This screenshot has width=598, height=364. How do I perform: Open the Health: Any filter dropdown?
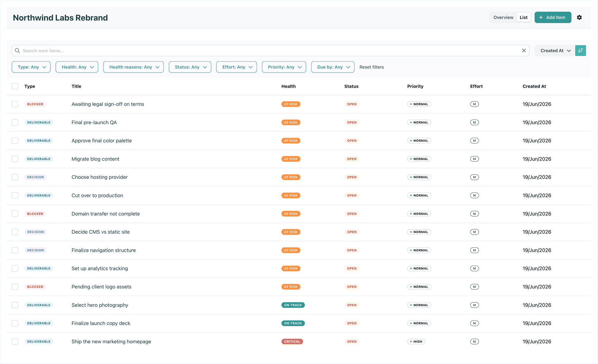(x=77, y=67)
